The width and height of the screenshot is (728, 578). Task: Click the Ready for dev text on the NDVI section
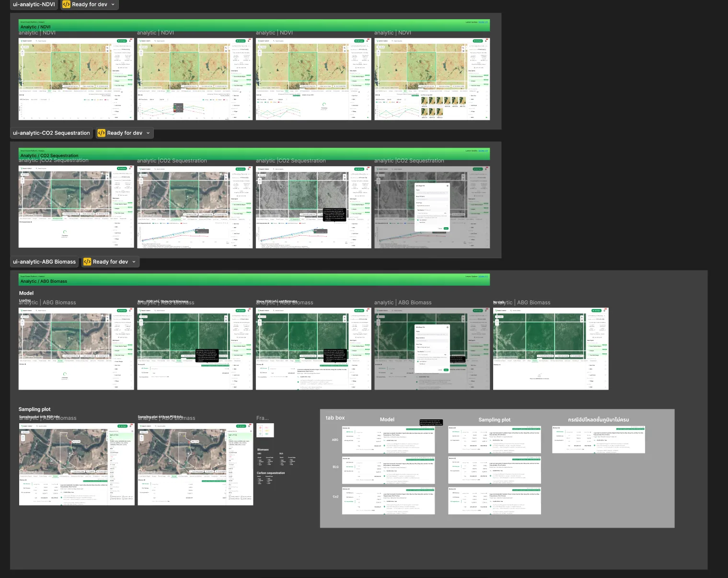point(90,4)
